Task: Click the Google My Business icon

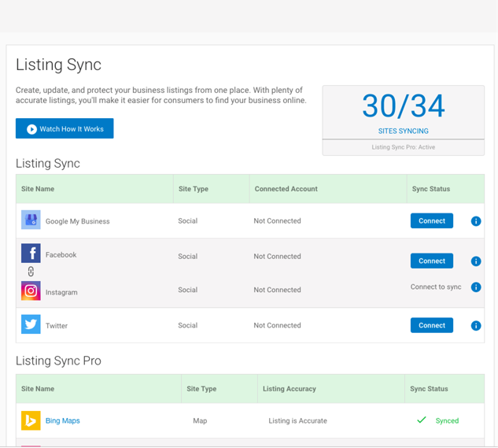Action: [31, 220]
